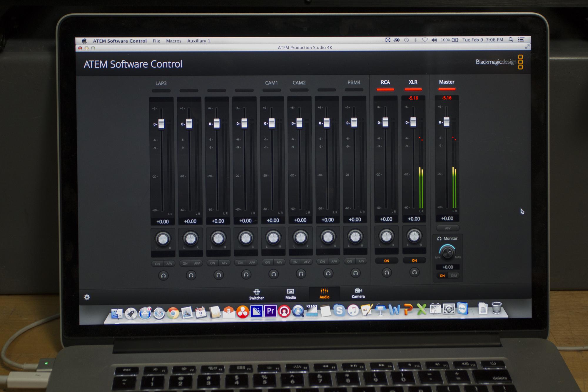588x392 pixels.
Task: Select the Audio page tab
Action: click(324, 293)
